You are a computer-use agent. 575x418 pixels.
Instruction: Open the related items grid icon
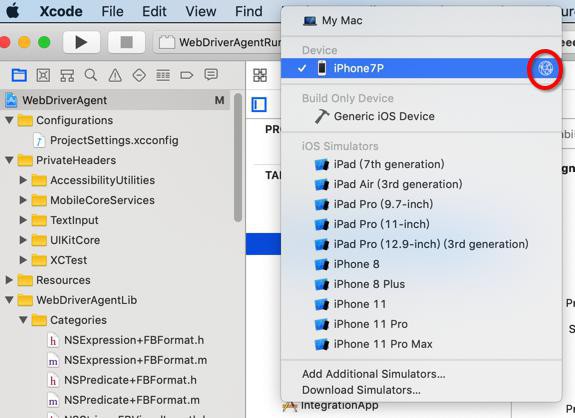coord(260,75)
